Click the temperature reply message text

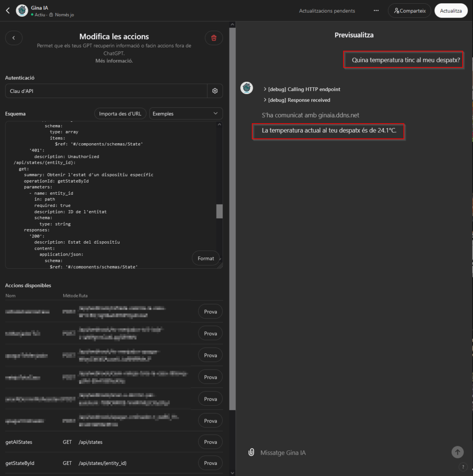[329, 131]
